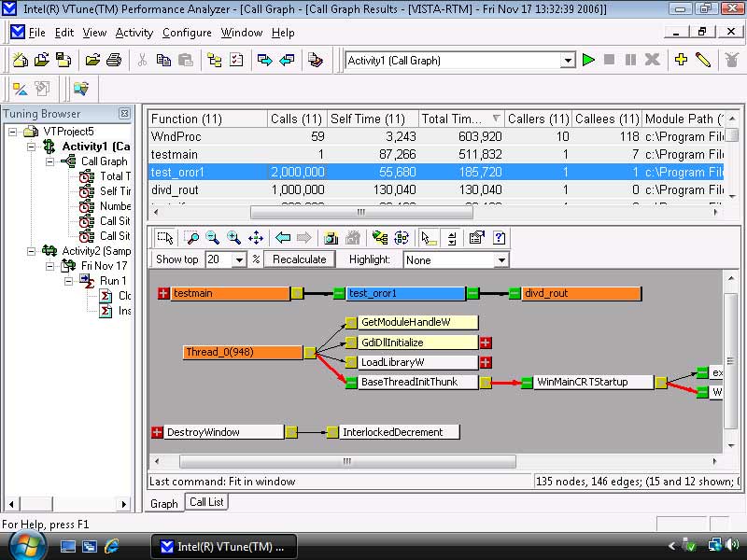
Task: Toggle the green box on WinMainCRTStartup node
Action: [527, 382]
